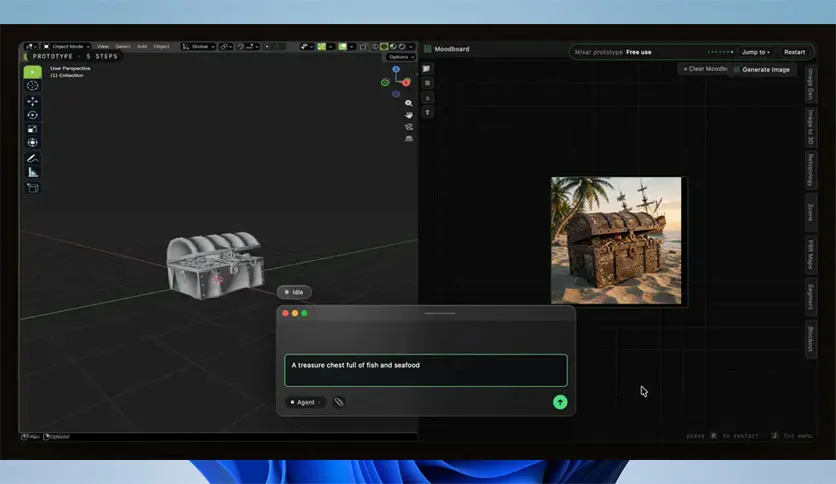The image size is (836, 484).
Task: Click the Prototype 5 Steps label
Action: 75,56
